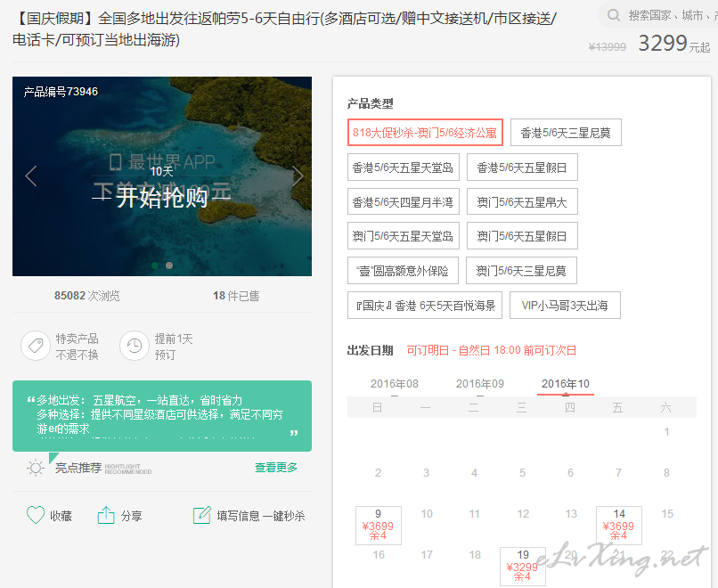718x588 pixels.
Task: Click 特卖产品 不退不换 label
Action: click(x=77, y=347)
